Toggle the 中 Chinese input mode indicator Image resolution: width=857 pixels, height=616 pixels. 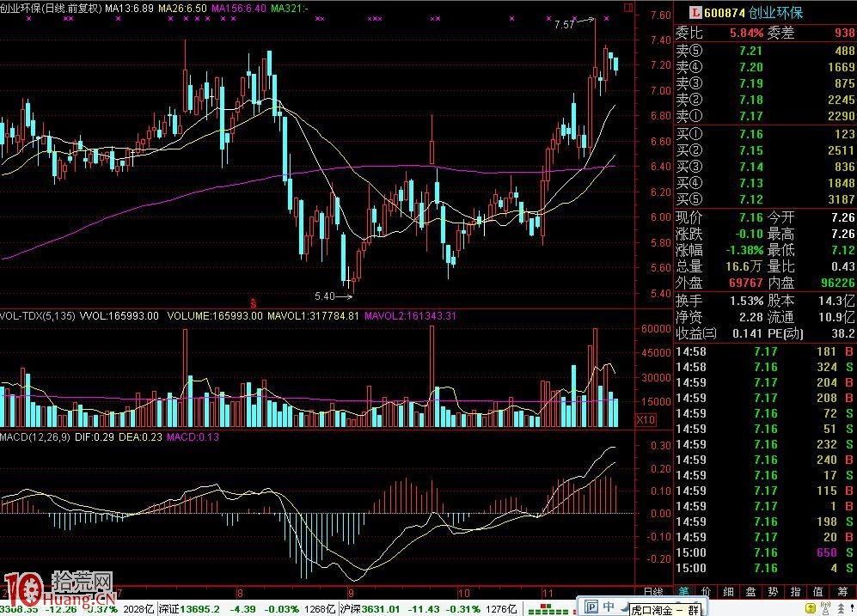pyautogui.click(x=609, y=607)
